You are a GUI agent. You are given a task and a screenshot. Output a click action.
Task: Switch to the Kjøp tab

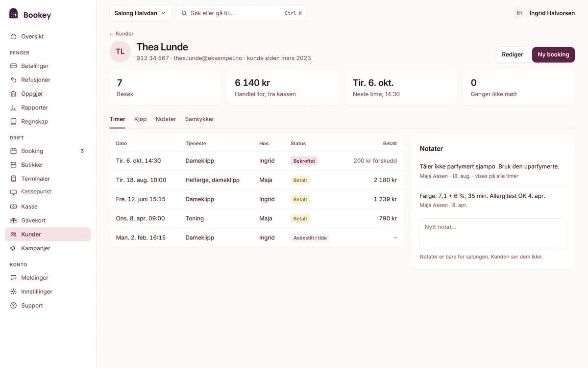141,119
